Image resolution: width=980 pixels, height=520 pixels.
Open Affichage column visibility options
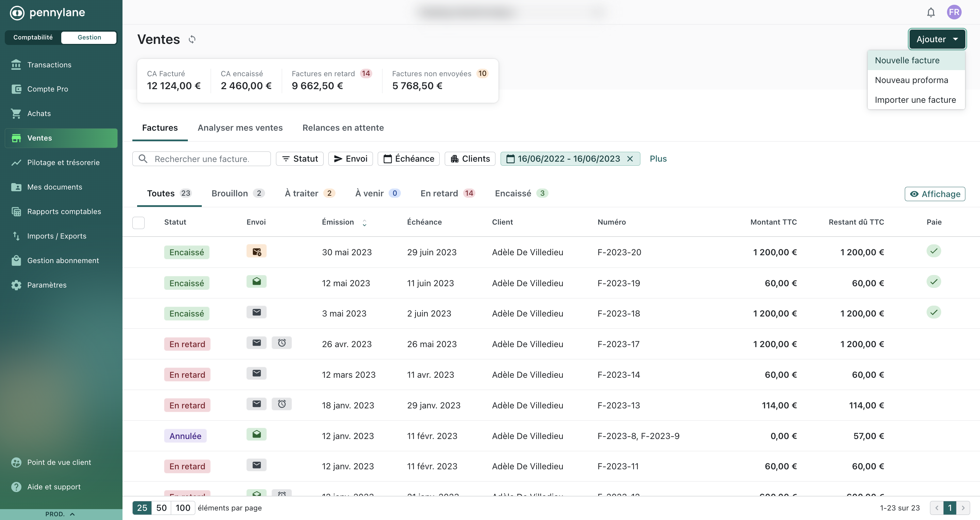(x=935, y=194)
